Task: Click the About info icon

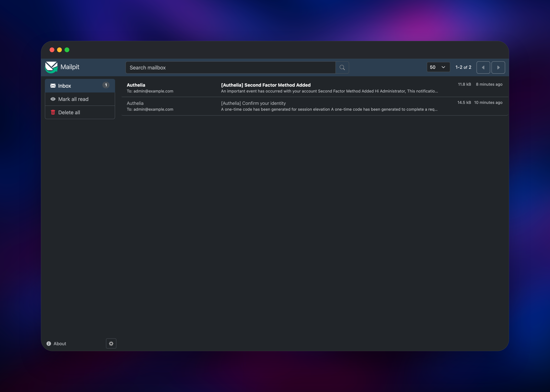Action: (x=49, y=344)
